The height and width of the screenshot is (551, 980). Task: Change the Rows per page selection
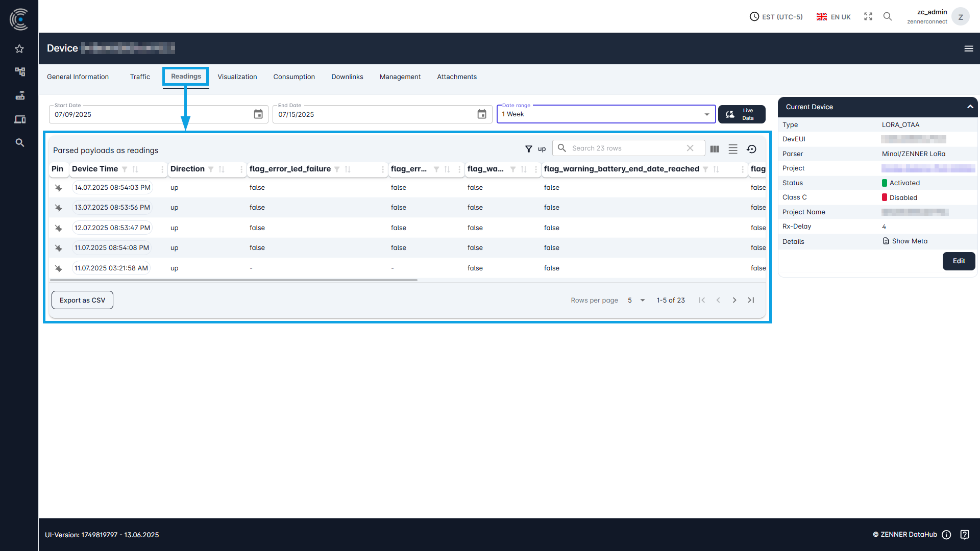tap(636, 300)
